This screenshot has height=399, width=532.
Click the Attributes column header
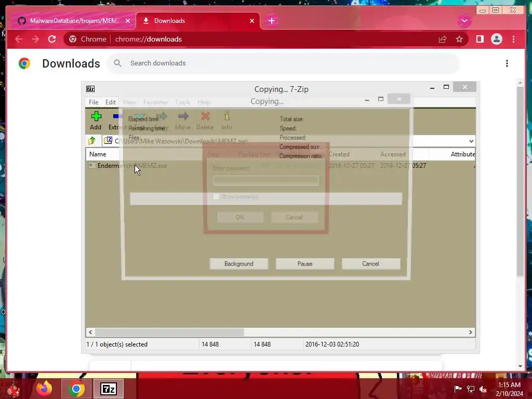click(462, 154)
